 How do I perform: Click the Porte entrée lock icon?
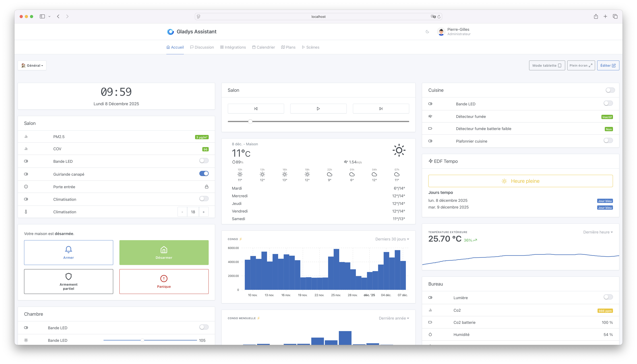pyautogui.click(x=206, y=187)
